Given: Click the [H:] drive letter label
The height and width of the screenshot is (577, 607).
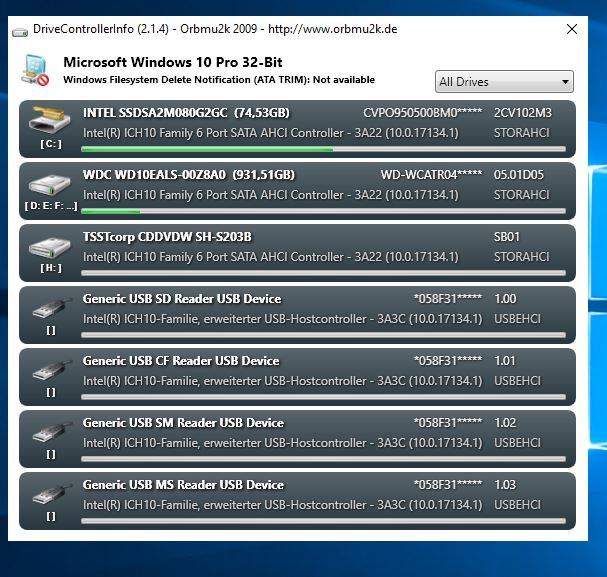Looking at the screenshot, I should click(51, 268).
